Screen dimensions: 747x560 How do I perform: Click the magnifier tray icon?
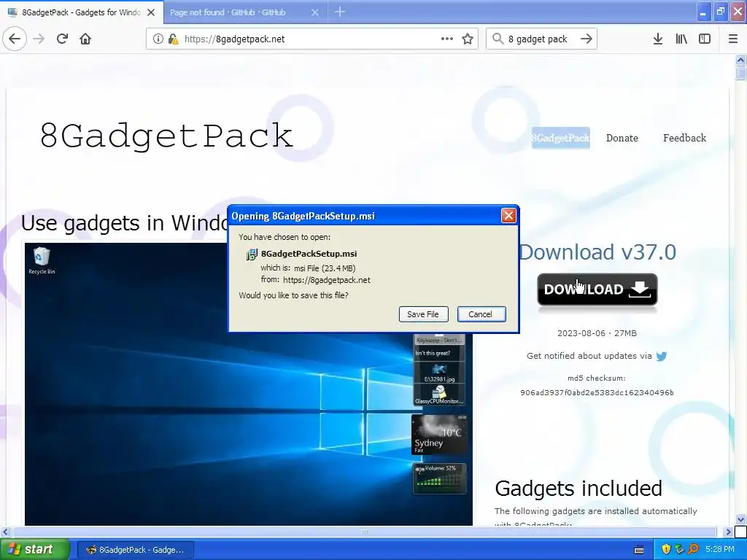pos(693,550)
